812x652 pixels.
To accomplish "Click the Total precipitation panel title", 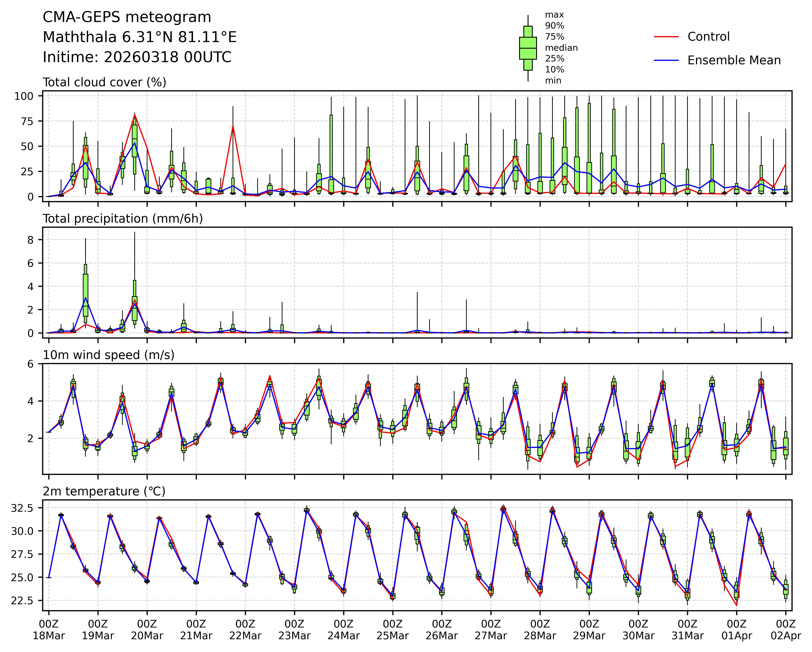I will [x=123, y=219].
